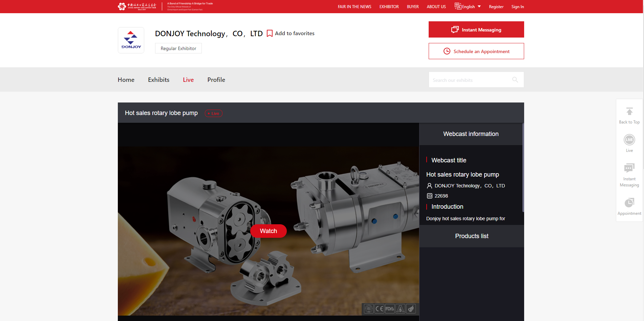This screenshot has height=321, width=644.
Task: Click the Register link
Action: (496, 7)
